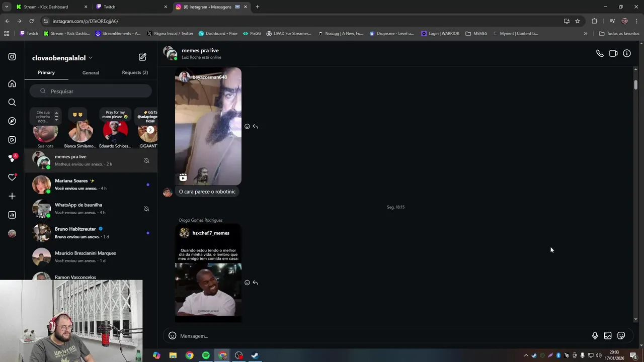Open Página Inicial / Twitter bookmark
The image size is (644, 362).
pos(170,34)
